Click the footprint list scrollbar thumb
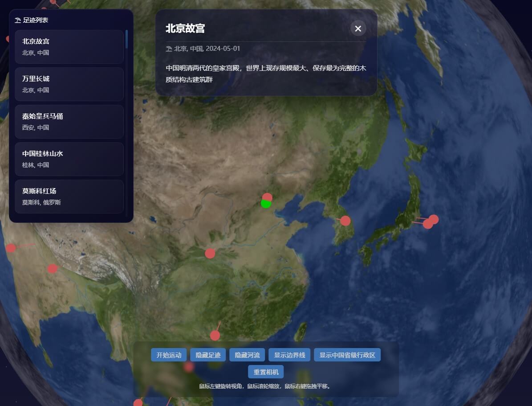 tap(126, 39)
